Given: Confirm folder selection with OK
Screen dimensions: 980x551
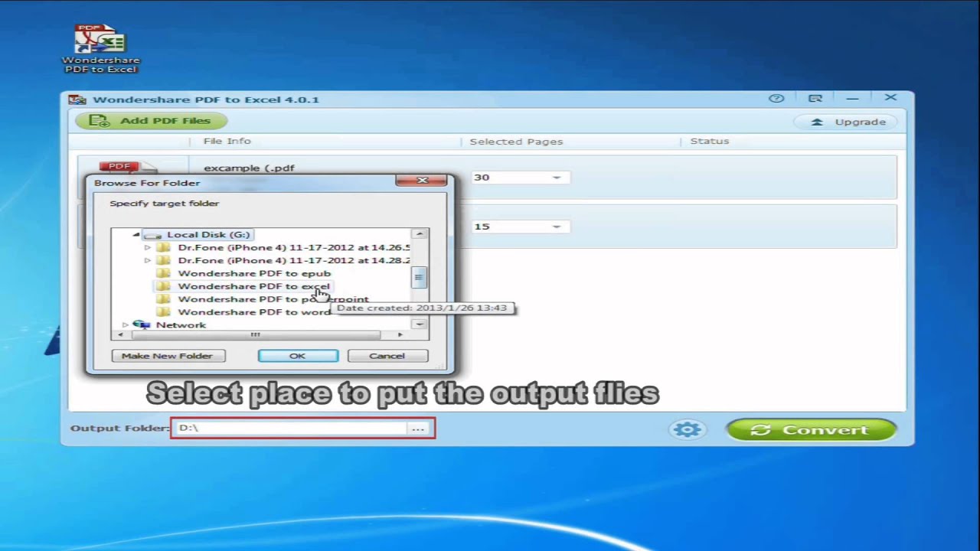Looking at the screenshot, I should pos(297,356).
